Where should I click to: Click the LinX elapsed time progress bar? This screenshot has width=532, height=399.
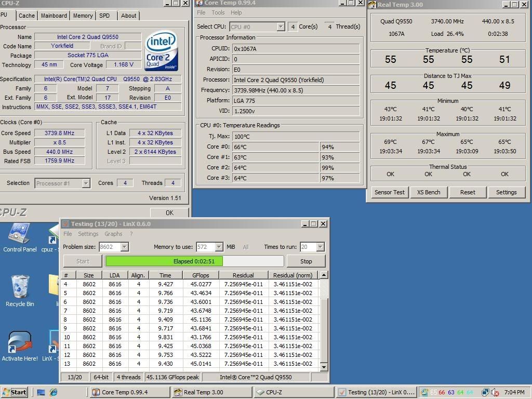pyautogui.click(x=194, y=261)
